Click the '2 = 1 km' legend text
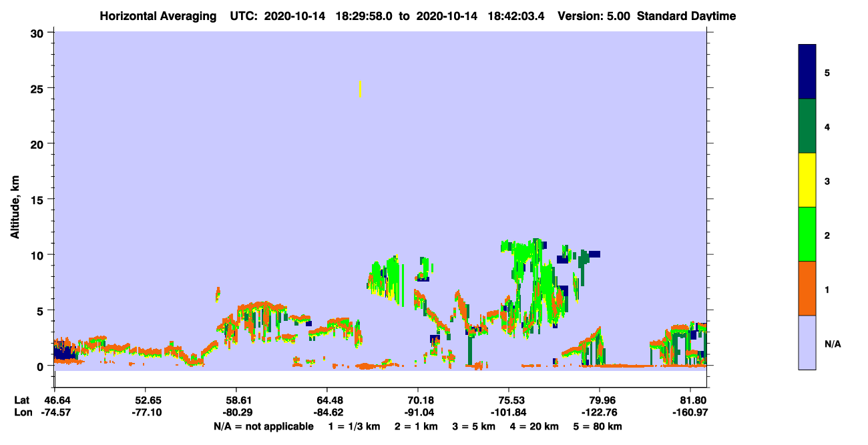Viewport: 868px width, 445px height. pos(415,426)
